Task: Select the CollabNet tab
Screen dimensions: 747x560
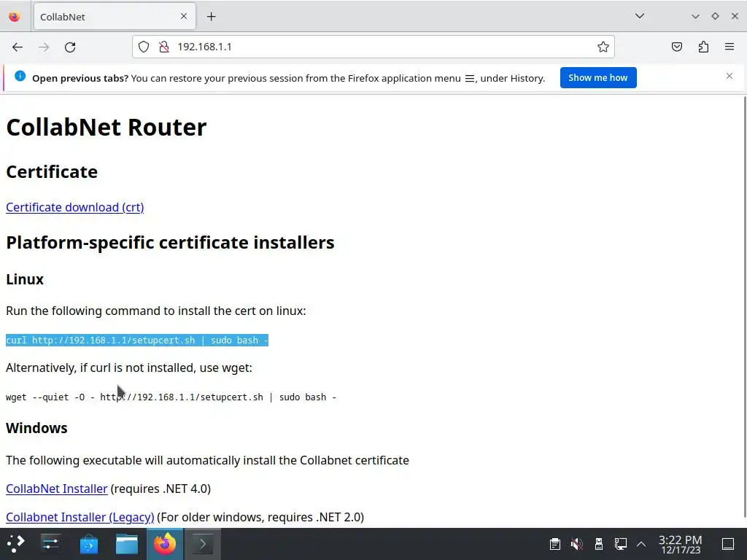Action: [115, 17]
